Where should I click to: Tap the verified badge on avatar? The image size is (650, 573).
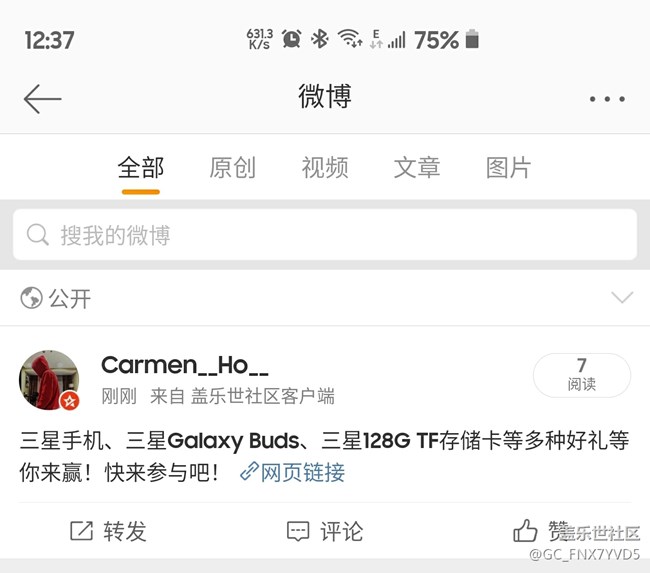(x=70, y=401)
